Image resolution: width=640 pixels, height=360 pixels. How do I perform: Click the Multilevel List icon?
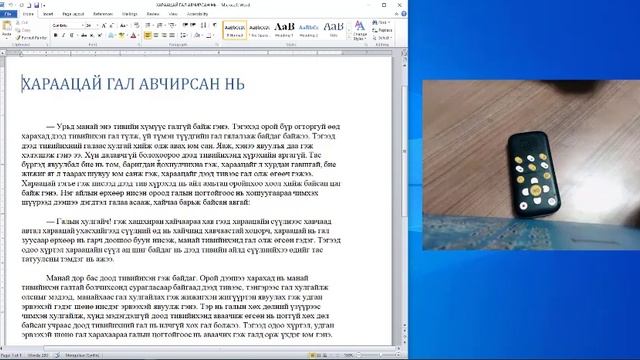[172, 25]
